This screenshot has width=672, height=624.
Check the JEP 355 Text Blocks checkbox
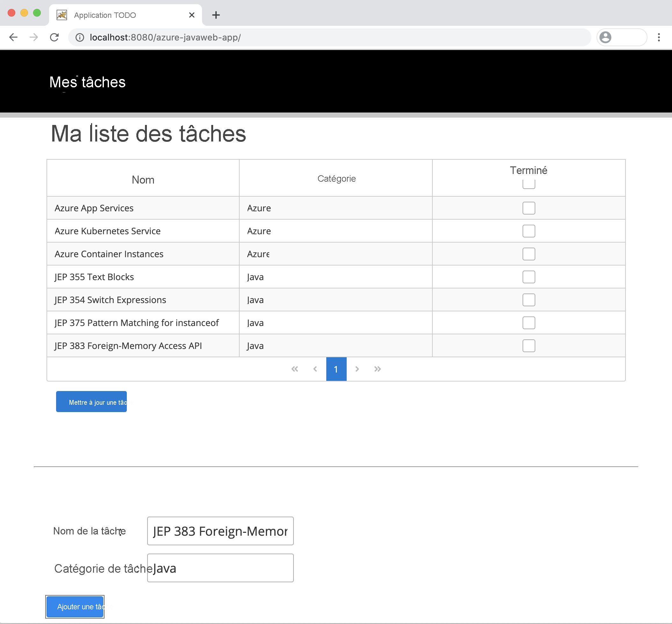point(529,277)
